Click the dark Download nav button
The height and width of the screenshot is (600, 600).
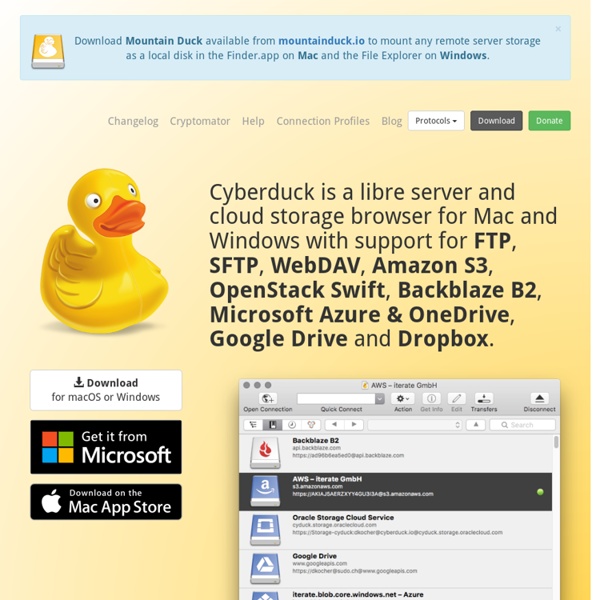pyautogui.click(x=496, y=121)
